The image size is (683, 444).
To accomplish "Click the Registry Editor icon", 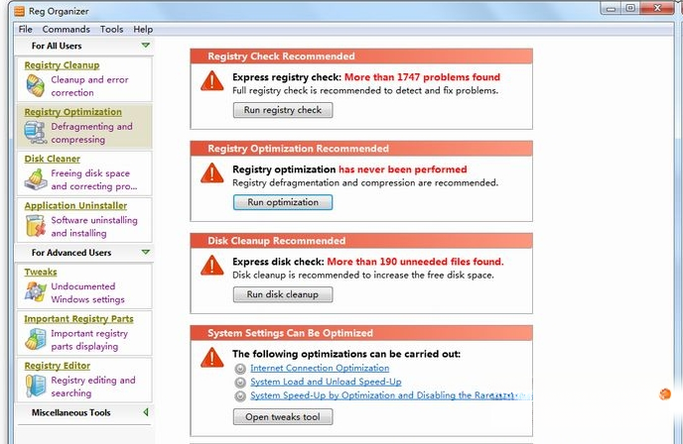I will 35,386.
